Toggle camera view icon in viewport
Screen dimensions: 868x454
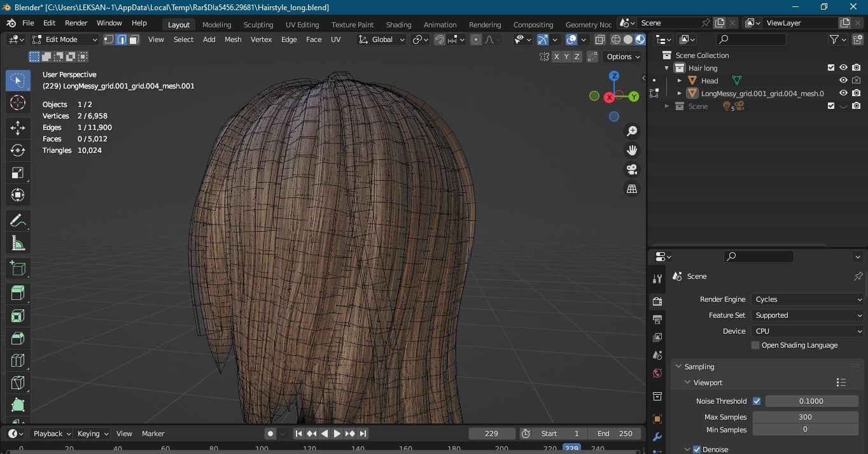coord(632,169)
